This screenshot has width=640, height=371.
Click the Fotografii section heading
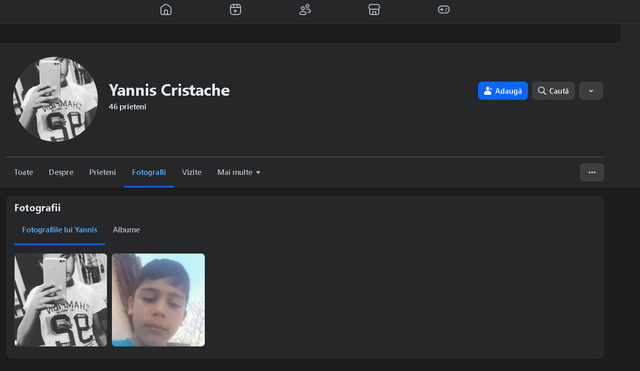tap(37, 208)
